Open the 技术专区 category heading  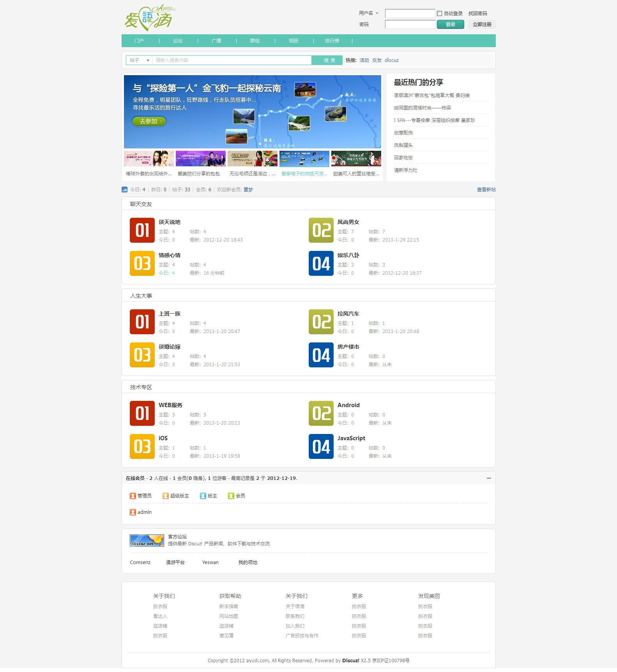pos(141,387)
